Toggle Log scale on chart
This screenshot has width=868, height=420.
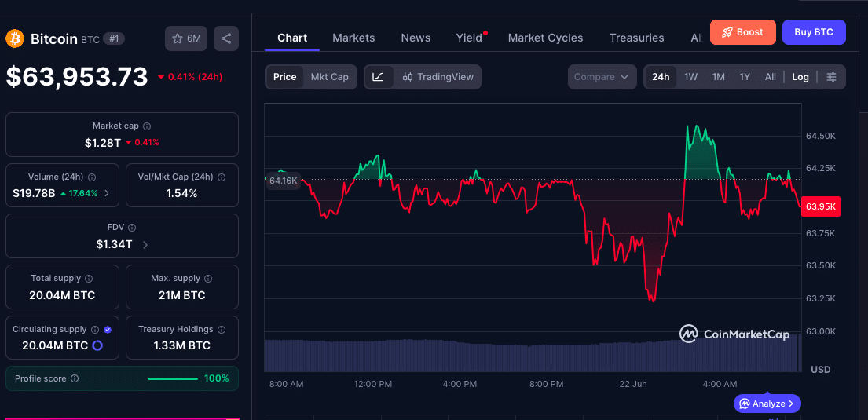point(800,77)
